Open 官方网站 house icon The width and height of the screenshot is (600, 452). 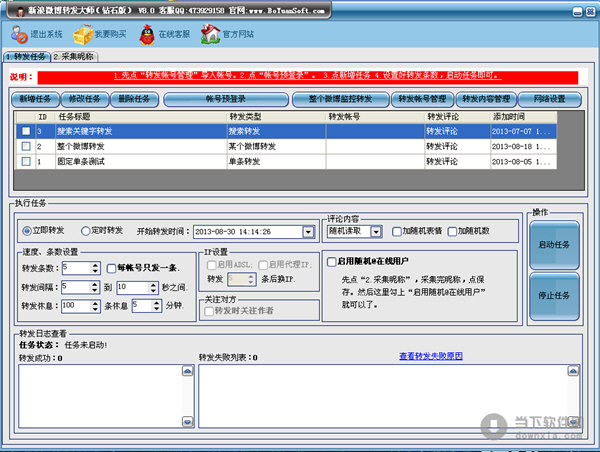(210, 34)
